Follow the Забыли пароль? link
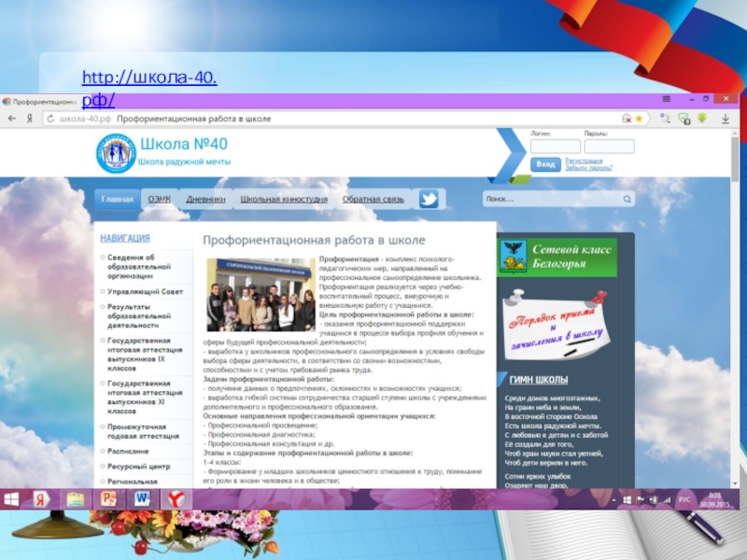The image size is (747, 560). point(588,168)
